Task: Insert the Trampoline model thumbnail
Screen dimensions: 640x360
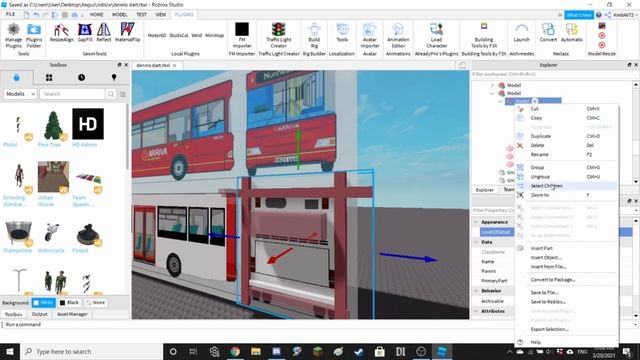Action: coord(18,233)
